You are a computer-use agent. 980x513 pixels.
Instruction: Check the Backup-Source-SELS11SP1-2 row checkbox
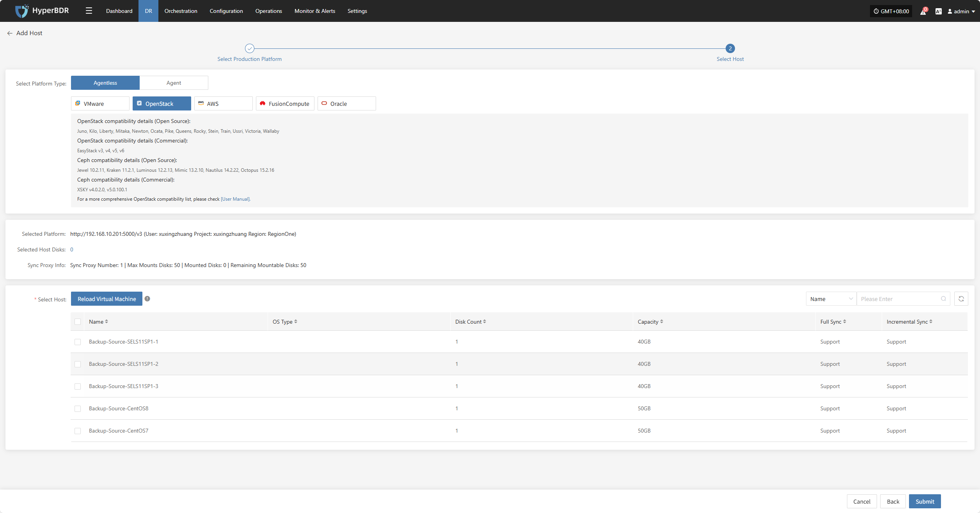[78, 364]
